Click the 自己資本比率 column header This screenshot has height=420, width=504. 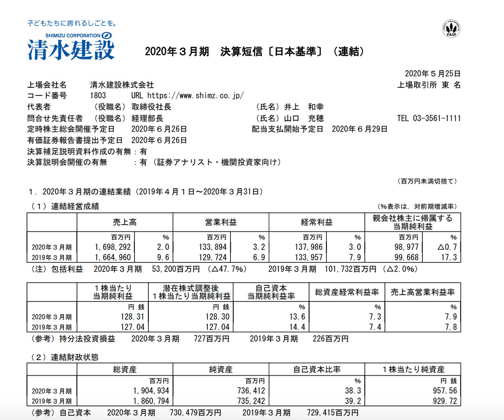[317, 370]
